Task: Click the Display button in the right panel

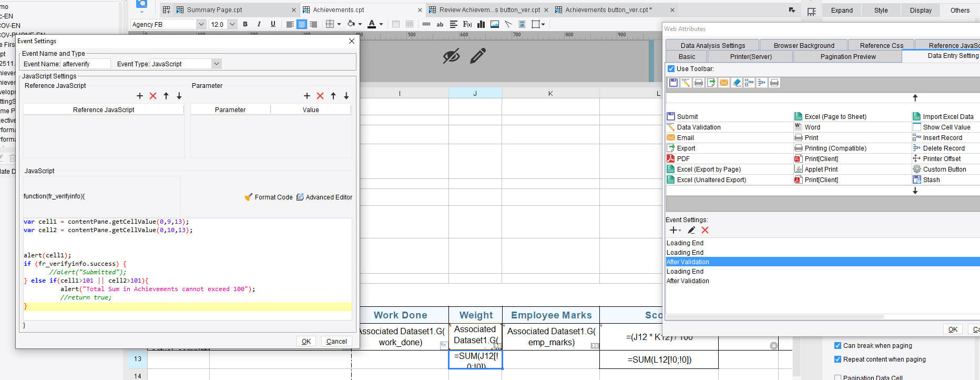Action: click(921, 10)
